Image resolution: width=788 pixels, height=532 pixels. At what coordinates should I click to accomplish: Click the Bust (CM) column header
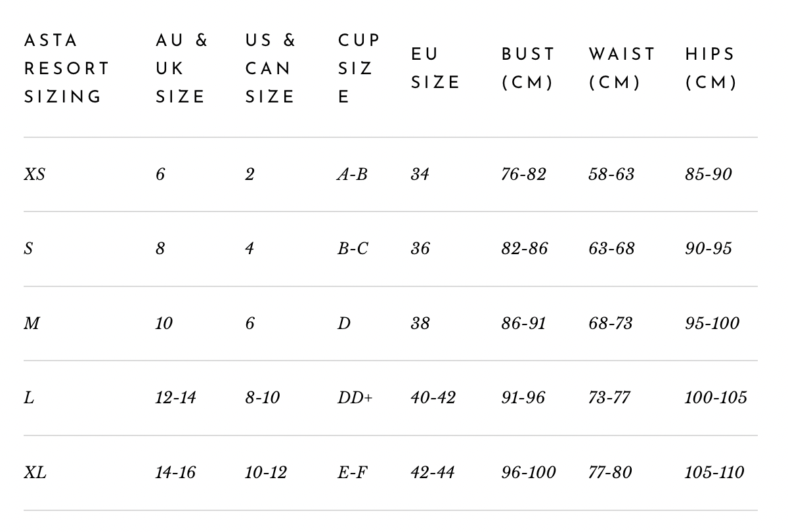(x=528, y=68)
